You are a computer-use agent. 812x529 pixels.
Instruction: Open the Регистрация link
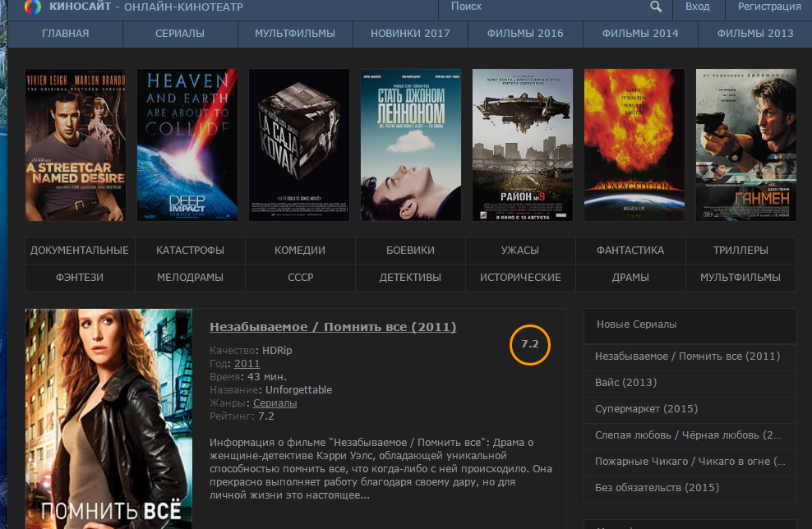(x=769, y=7)
